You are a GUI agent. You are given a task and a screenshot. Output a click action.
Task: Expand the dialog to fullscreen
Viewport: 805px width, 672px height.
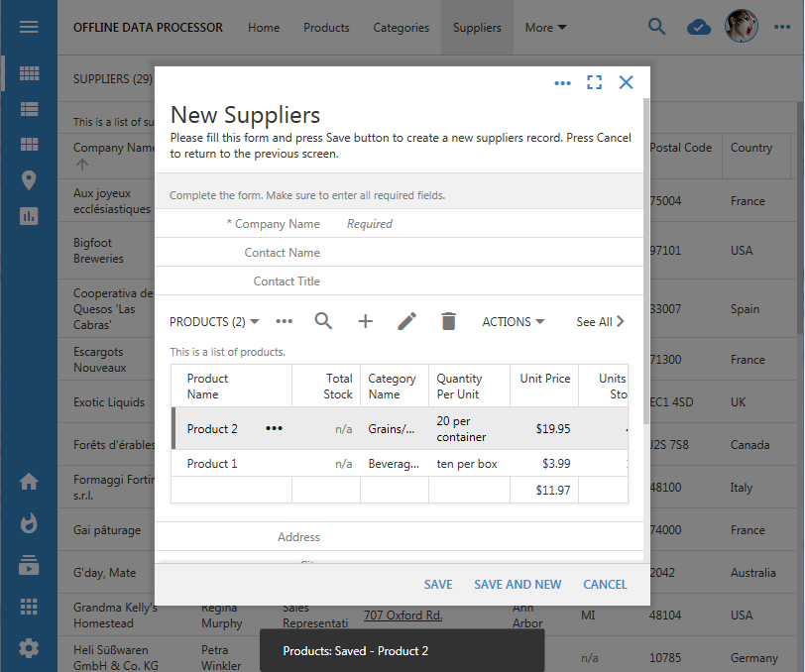point(594,82)
